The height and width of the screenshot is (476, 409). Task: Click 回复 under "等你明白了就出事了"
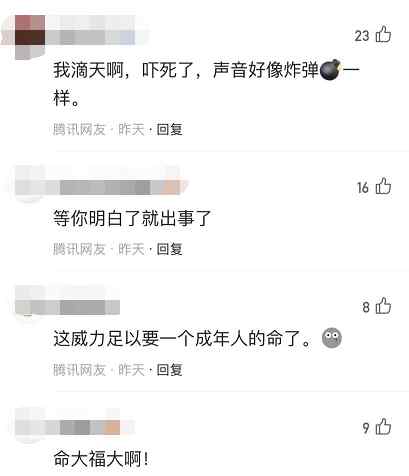point(169,249)
